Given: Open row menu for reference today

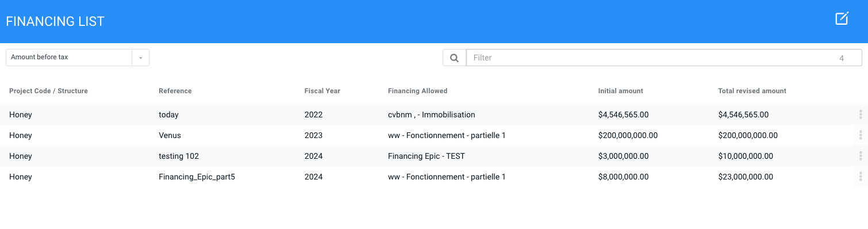Looking at the screenshot, I should click(x=861, y=114).
